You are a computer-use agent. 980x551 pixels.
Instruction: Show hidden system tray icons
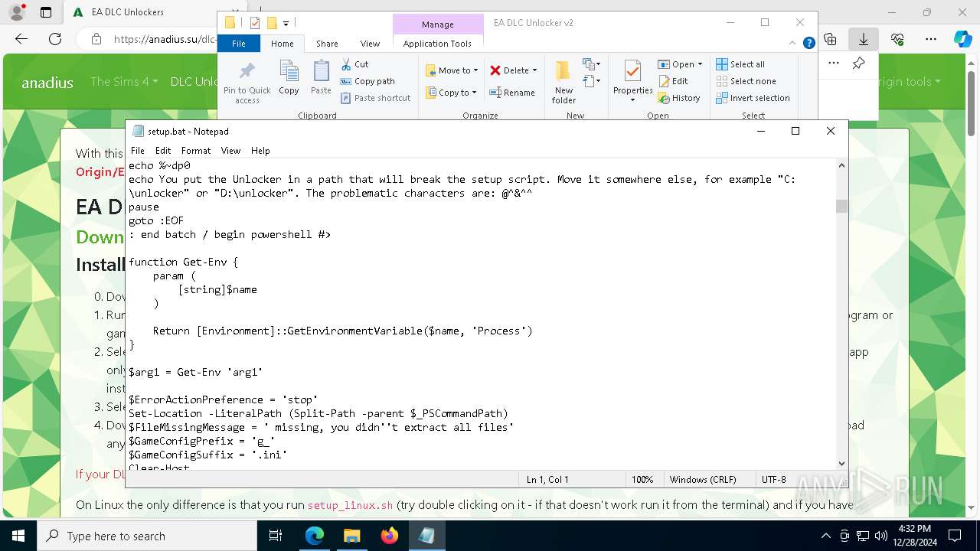(x=825, y=536)
